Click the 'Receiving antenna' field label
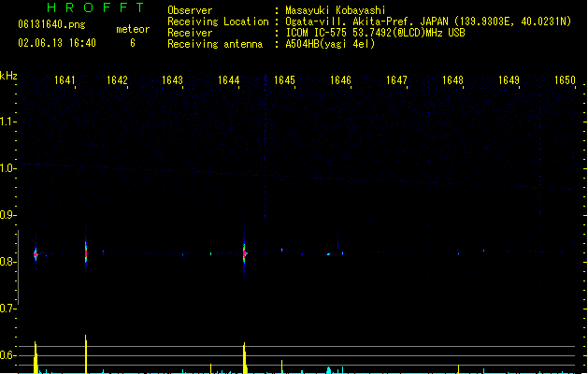 (215, 44)
